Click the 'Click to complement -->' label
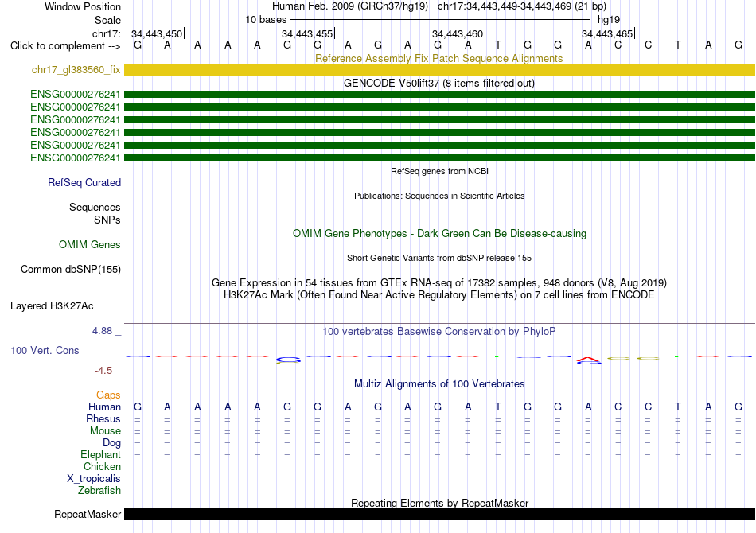The width and height of the screenshot is (756, 533). [x=65, y=46]
